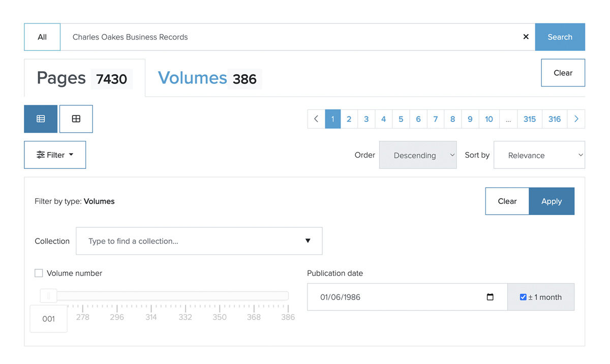
Task: Open the Filter options button
Action: click(55, 155)
